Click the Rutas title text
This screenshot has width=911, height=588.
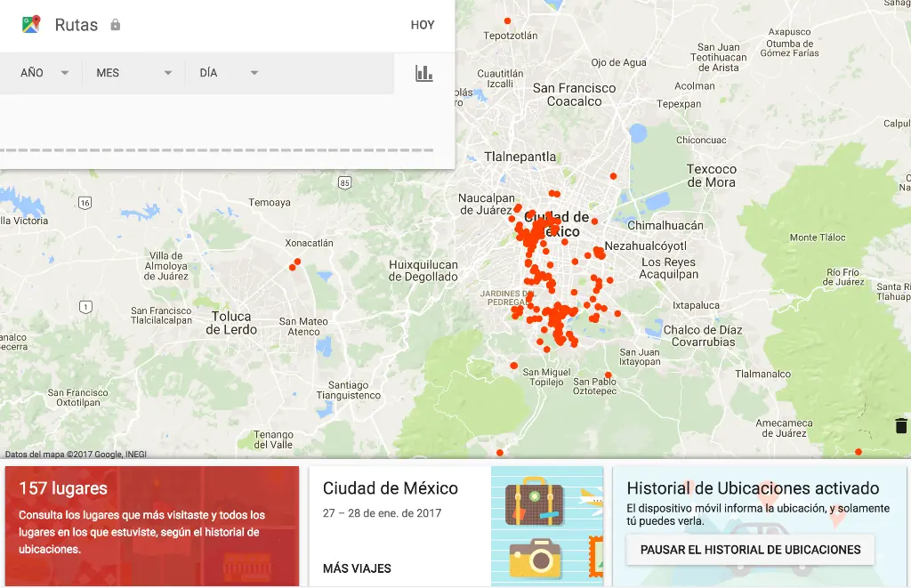(77, 25)
